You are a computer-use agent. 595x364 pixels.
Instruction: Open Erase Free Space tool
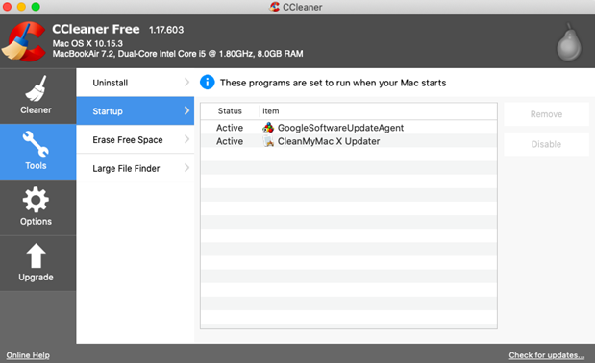pos(136,139)
